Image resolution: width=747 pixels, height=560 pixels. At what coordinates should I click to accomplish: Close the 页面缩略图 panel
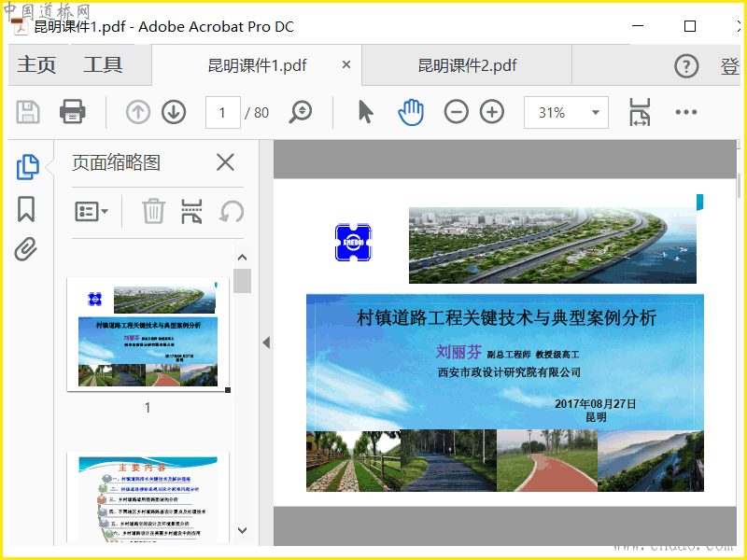coord(225,162)
